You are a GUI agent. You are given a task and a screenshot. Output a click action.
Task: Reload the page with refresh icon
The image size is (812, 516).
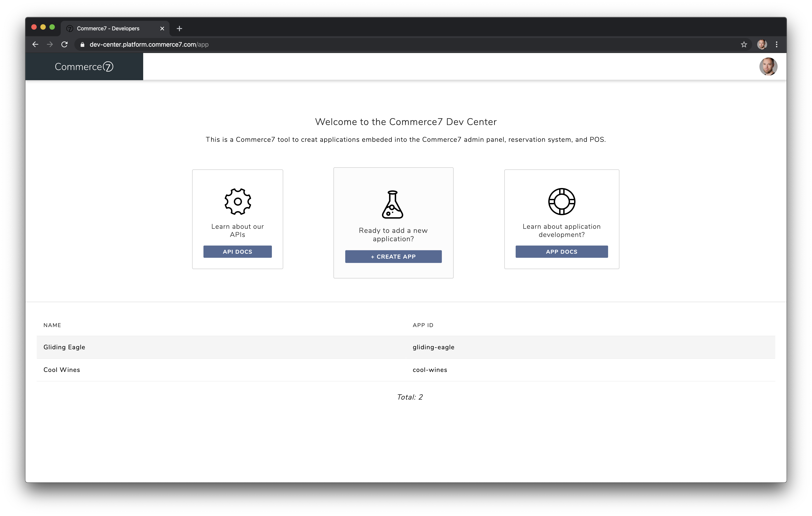click(x=64, y=44)
